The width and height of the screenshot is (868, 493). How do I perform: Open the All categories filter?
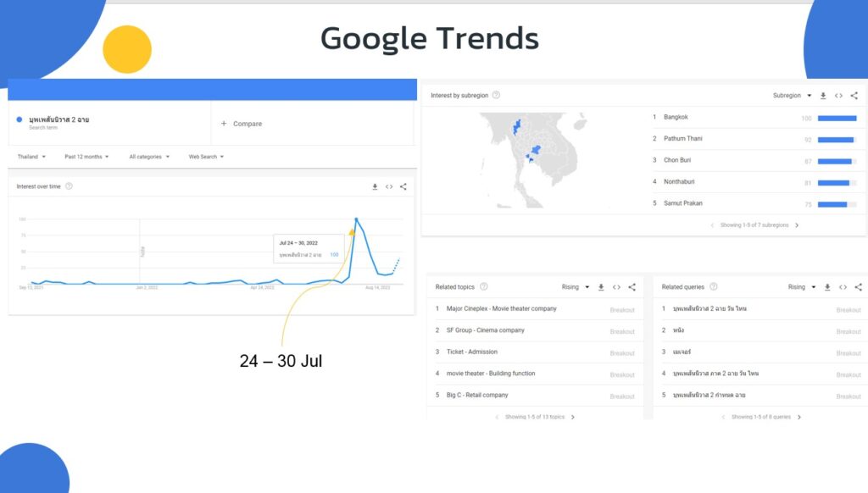(144, 157)
